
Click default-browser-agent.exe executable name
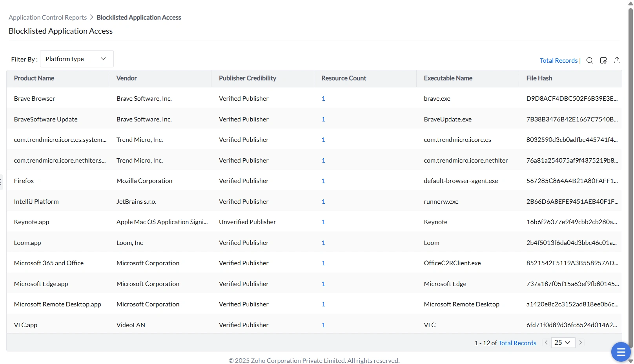461,181
